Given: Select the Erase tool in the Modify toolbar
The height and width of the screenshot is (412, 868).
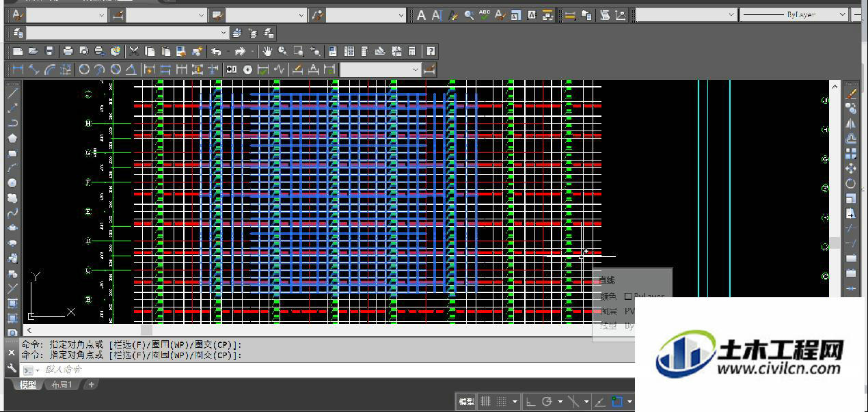Looking at the screenshot, I should coord(851,93).
